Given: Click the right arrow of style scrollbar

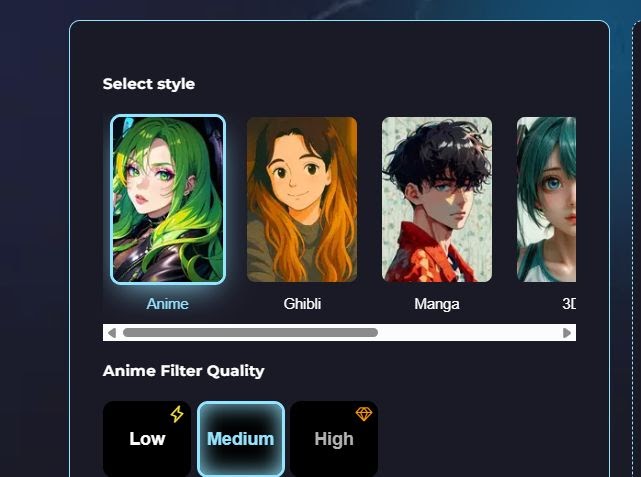Looking at the screenshot, I should pyautogui.click(x=567, y=333).
